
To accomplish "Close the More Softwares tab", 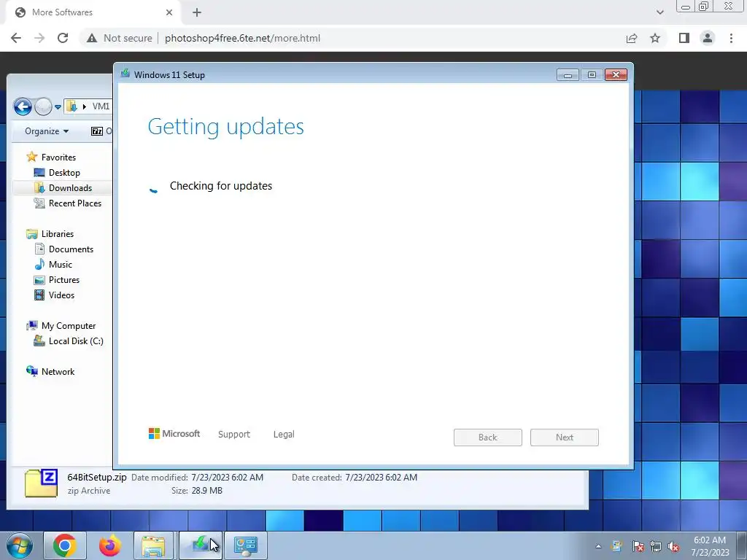I will pos(169,12).
